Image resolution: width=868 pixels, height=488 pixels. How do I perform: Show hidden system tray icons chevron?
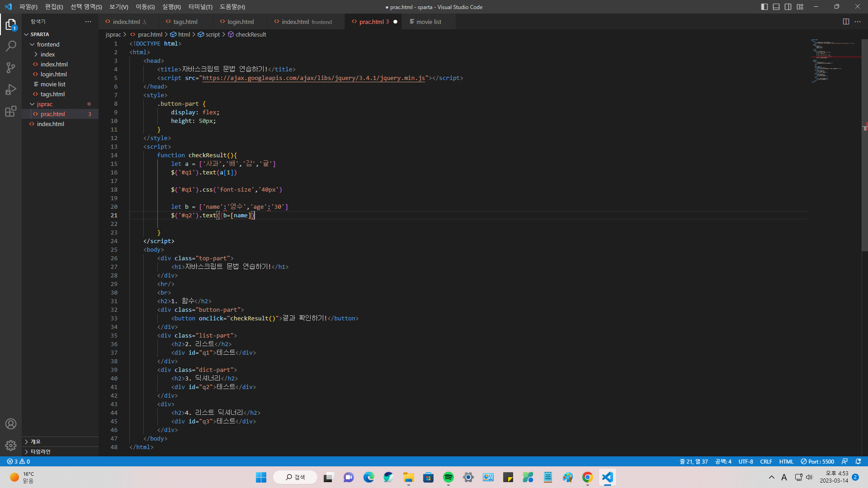(772, 477)
